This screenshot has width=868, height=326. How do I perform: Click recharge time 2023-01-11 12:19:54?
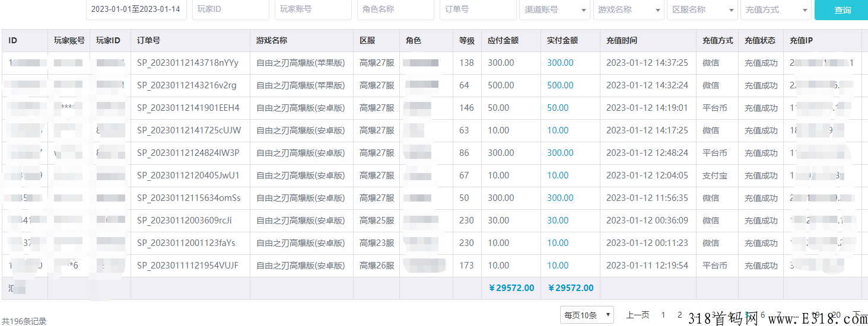pos(647,266)
